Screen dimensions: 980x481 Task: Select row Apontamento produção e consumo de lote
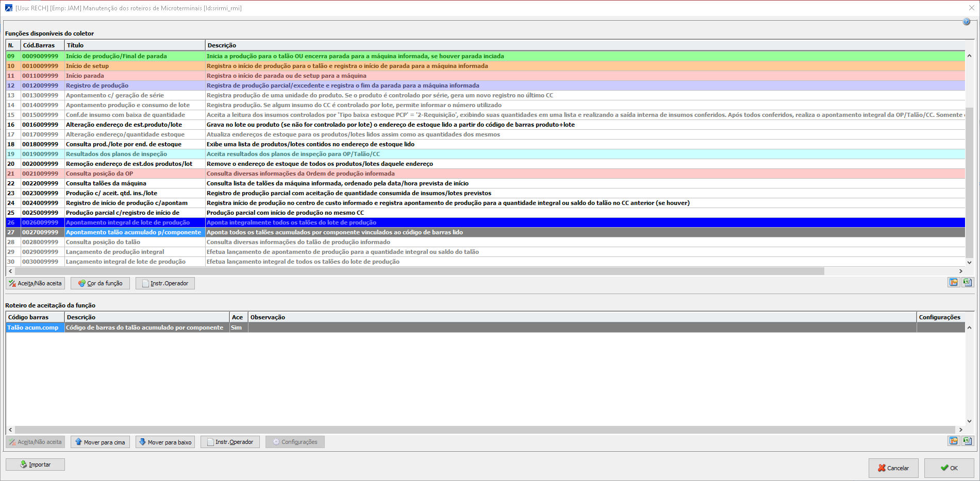point(485,105)
